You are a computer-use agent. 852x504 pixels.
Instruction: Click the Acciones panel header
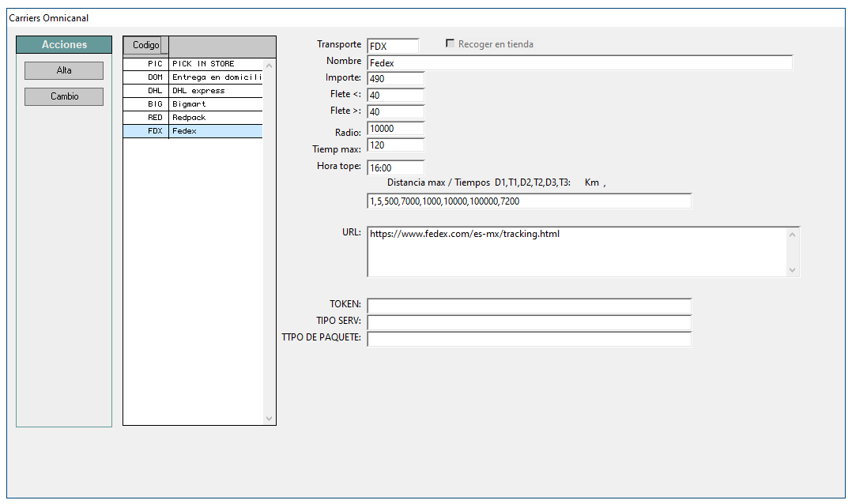64,44
